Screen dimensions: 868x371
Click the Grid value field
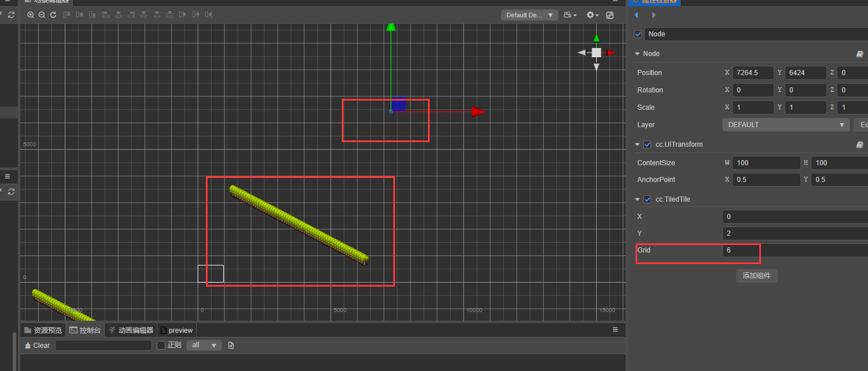795,250
